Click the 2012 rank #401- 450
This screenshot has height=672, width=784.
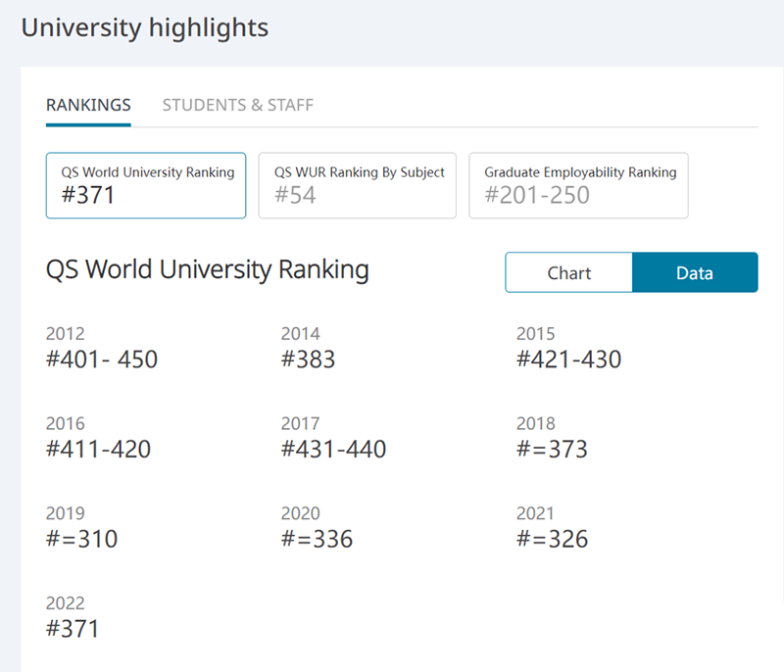pos(102,360)
